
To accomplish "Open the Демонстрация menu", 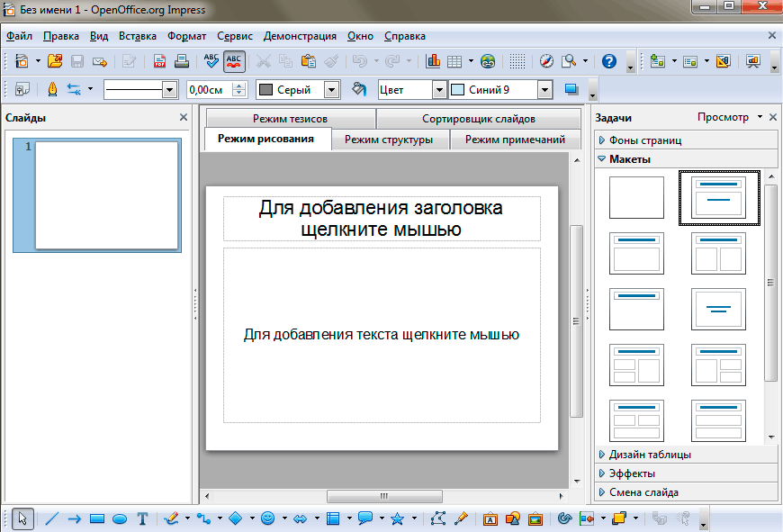I will point(300,36).
